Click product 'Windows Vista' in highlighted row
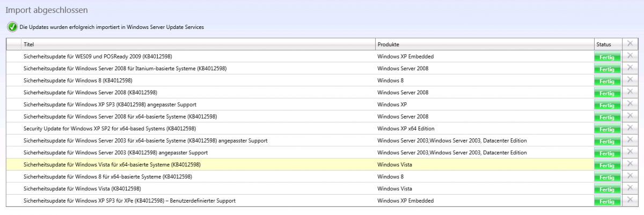The image size is (644, 215). (x=394, y=165)
